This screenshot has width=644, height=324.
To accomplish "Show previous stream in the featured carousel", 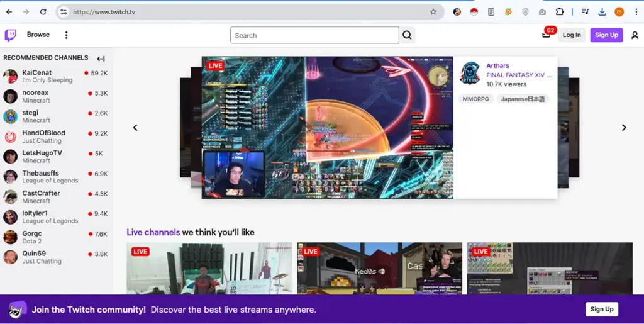I will [x=135, y=128].
